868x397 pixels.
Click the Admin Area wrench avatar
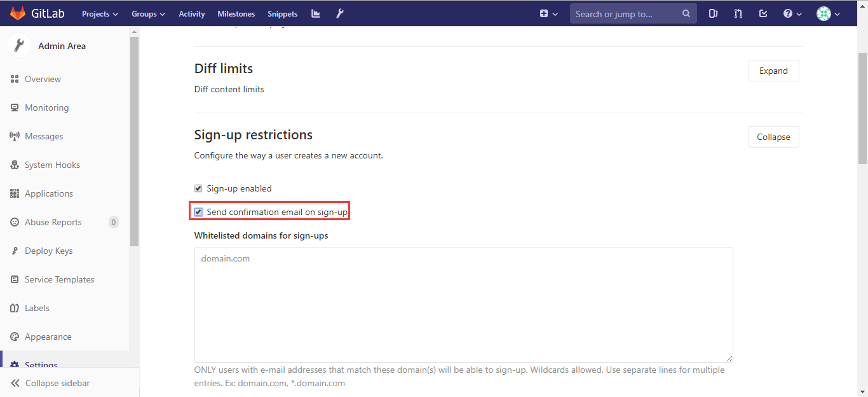19,46
